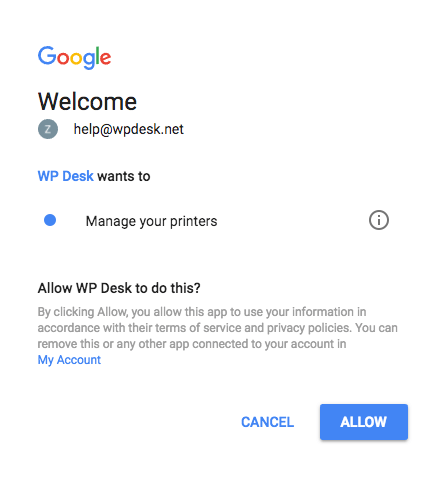Open the My Account link

tap(69, 360)
